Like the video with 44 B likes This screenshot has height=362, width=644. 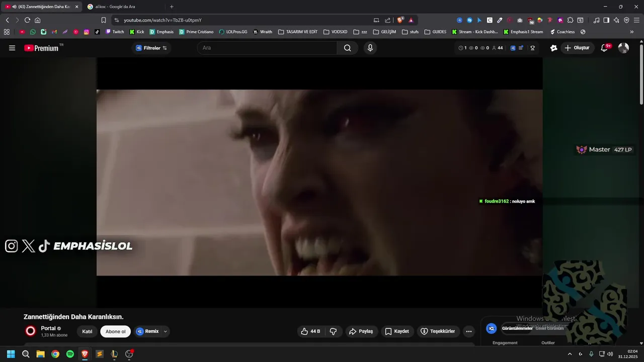(310, 331)
